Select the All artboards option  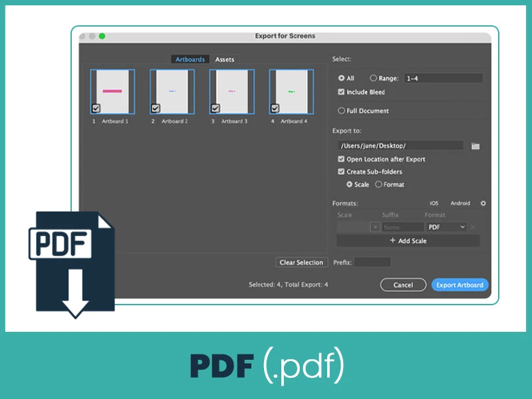341,78
